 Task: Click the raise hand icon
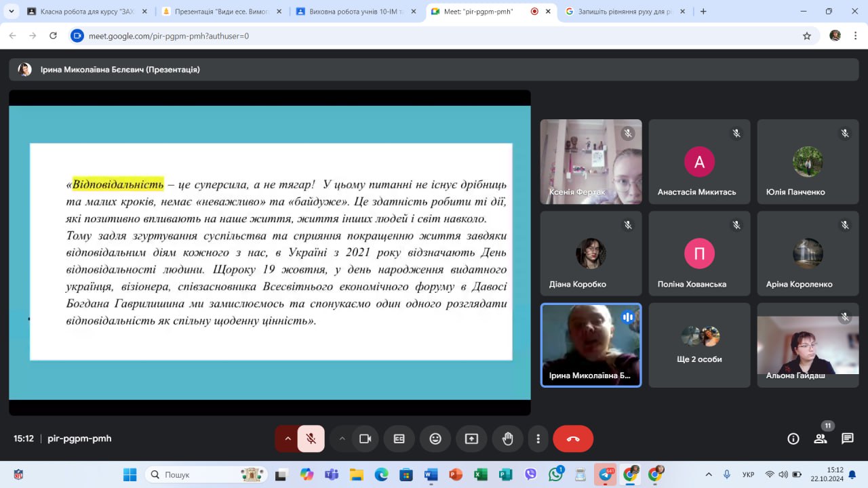507,439
